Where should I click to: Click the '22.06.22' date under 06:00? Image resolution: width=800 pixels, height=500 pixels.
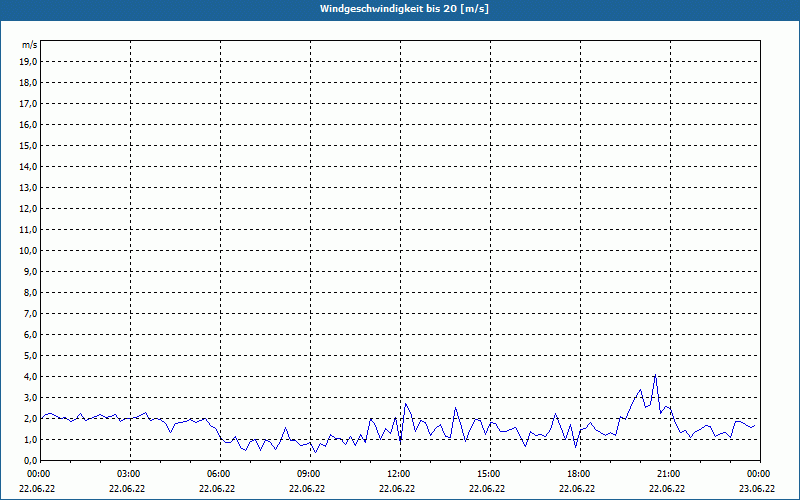[217, 488]
